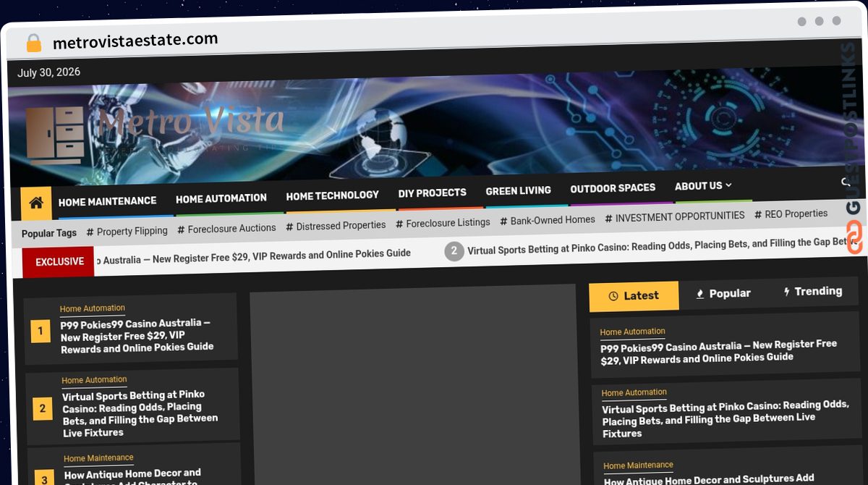
Task: Click Home Automation category above Virtual Sports left
Action: [x=94, y=380]
